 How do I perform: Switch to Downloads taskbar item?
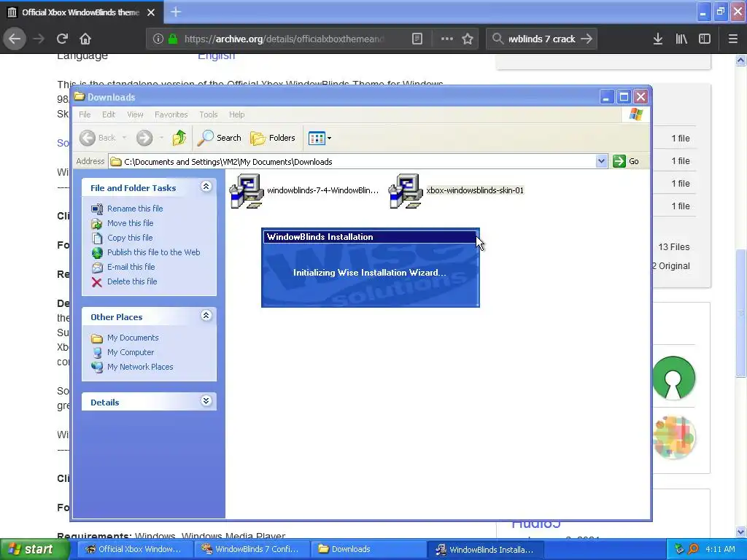(368, 549)
